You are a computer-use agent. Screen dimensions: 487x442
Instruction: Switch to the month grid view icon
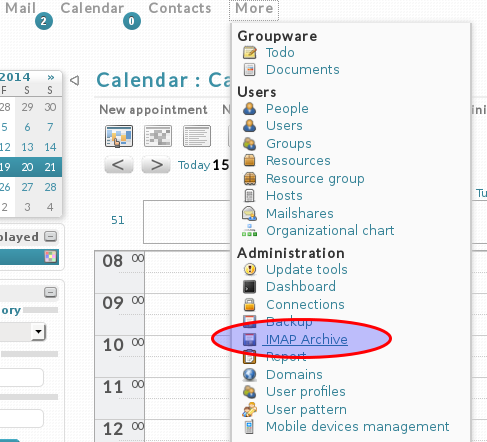tap(158, 136)
